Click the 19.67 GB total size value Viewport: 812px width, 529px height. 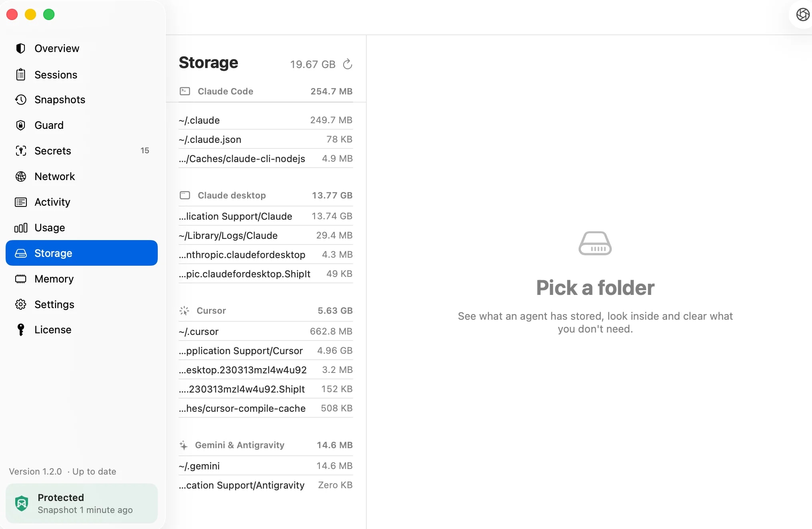[312, 64]
